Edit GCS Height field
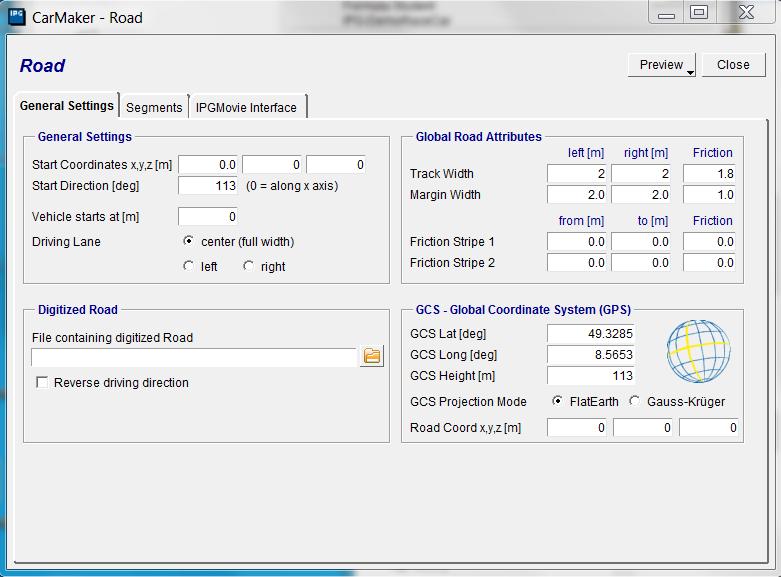The image size is (781, 577). pyautogui.click(x=591, y=375)
